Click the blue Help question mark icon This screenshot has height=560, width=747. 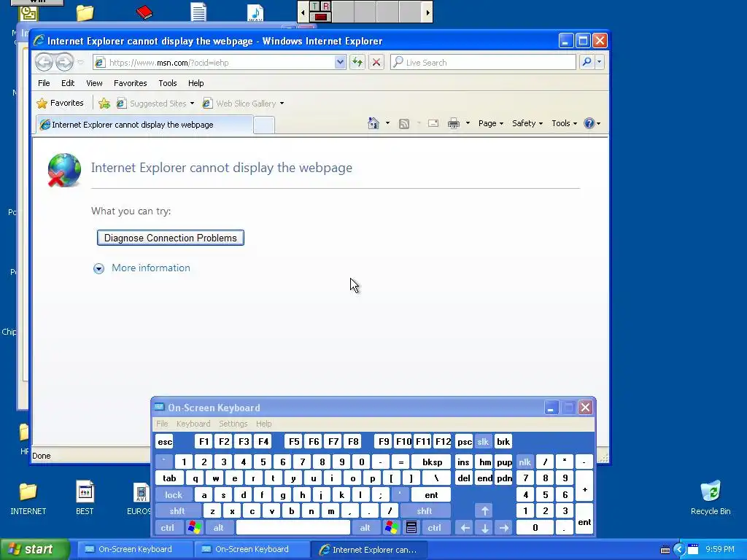pos(589,123)
